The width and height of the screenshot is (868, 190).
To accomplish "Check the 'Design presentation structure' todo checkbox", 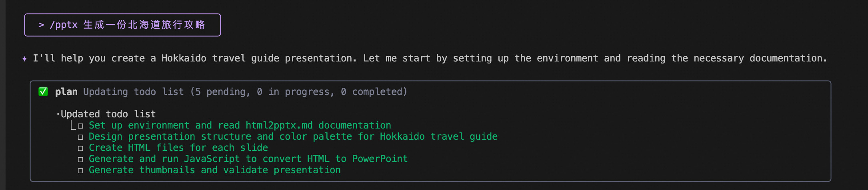I will (x=80, y=137).
